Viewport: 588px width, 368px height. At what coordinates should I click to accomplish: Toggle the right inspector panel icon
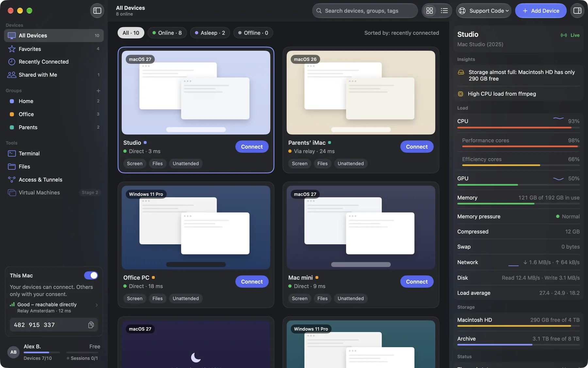[577, 10]
